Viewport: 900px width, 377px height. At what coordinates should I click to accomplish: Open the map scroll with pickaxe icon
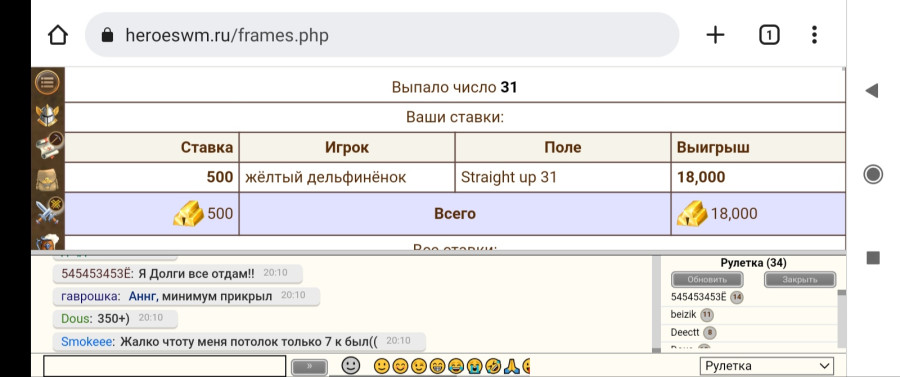click(48, 146)
